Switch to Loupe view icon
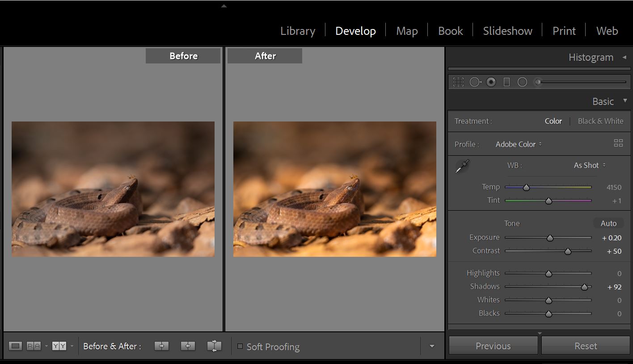Image resolution: width=633 pixels, height=364 pixels. click(x=16, y=346)
